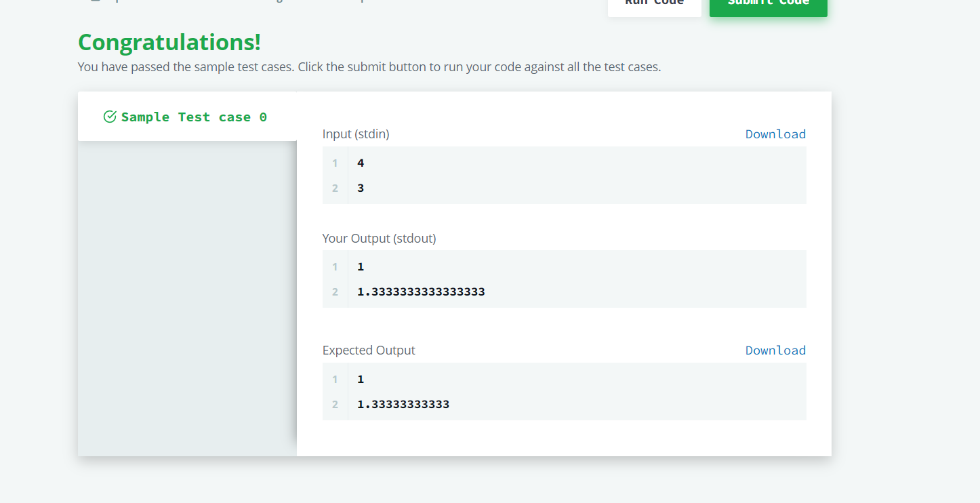
Task: Click the Your Output (stdout) label
Action: point(379,238)
